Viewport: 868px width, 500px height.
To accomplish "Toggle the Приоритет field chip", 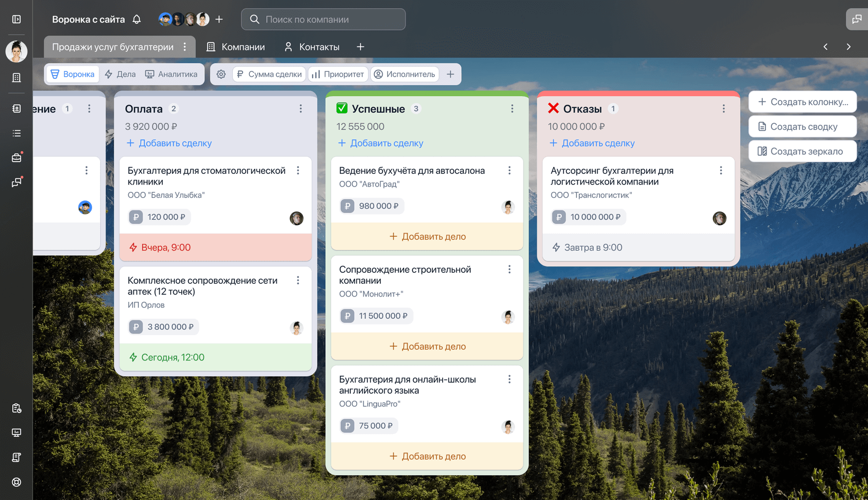I will (338, 75).
